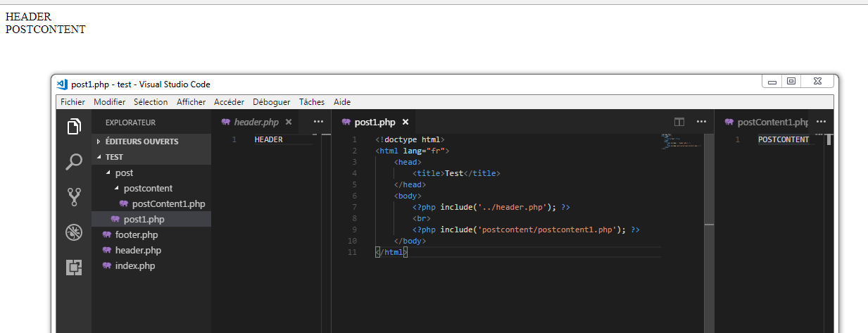The width and height of the screenshot is (868, 333).
Task: Open more actions for header.php editor group
Action: tap(318, 122)
